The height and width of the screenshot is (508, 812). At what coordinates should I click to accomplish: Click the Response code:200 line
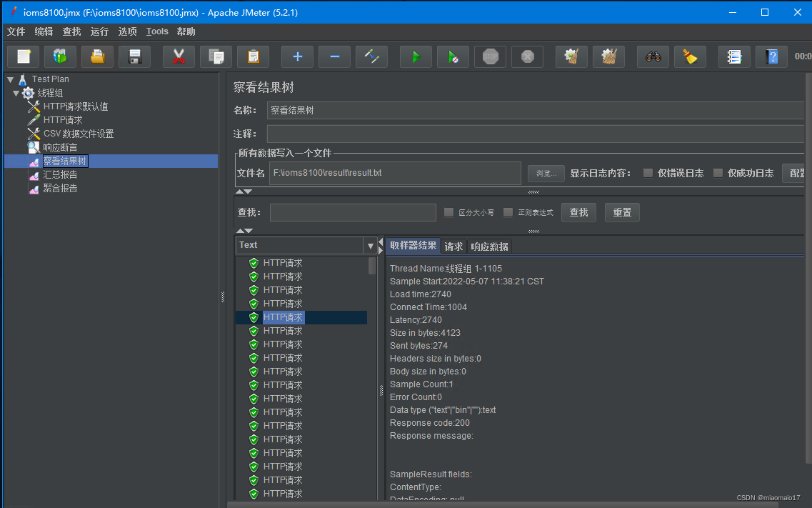click(x=430, y=422)
